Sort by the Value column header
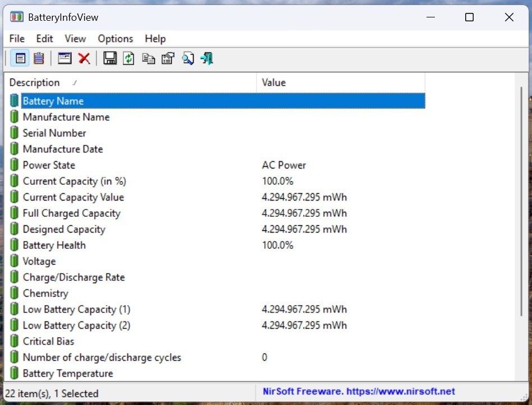 [x=341, y=83]
